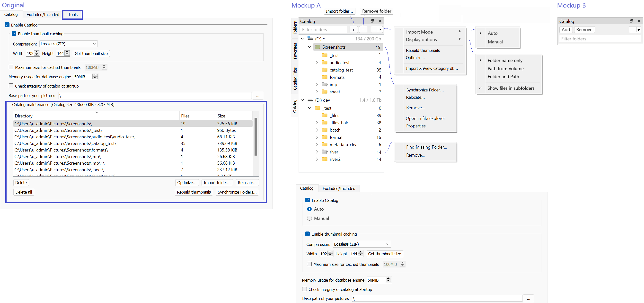Click the minus remove-folder icon in Mockup A

[x=363, y=30]
